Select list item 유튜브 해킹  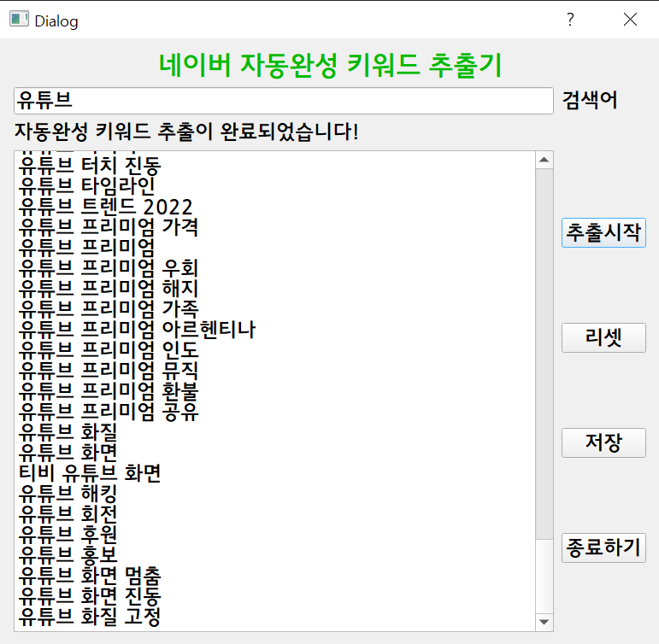click(x=68, y=494)
